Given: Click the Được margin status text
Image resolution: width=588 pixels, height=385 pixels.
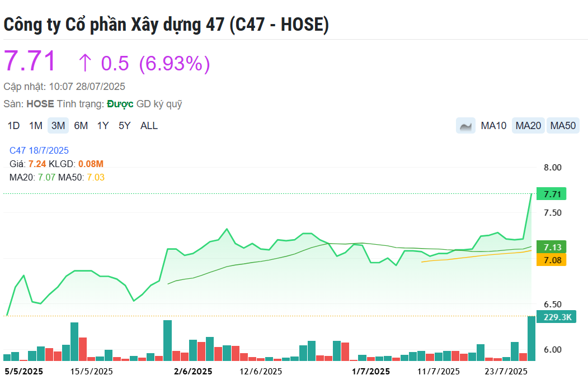Looking at the screenshot, I should pyautogui.click(x=120, y=104).
